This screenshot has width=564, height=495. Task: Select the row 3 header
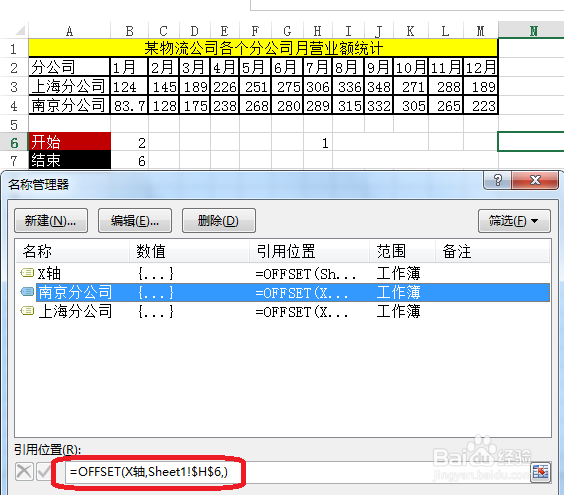click(x=14, y=87)
